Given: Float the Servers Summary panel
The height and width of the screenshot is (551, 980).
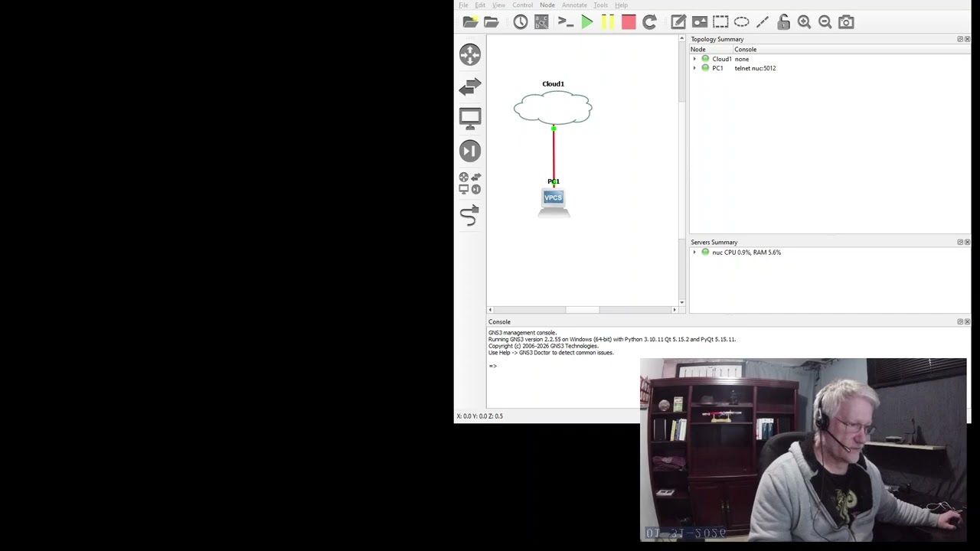Looking at the screenshot, I should coord(959,242).
